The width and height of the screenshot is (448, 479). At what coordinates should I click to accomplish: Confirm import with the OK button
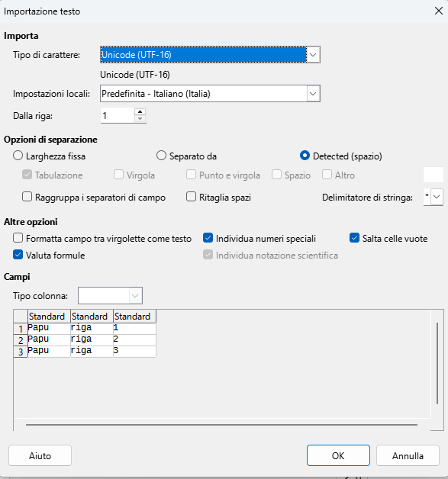click(338, 455)
